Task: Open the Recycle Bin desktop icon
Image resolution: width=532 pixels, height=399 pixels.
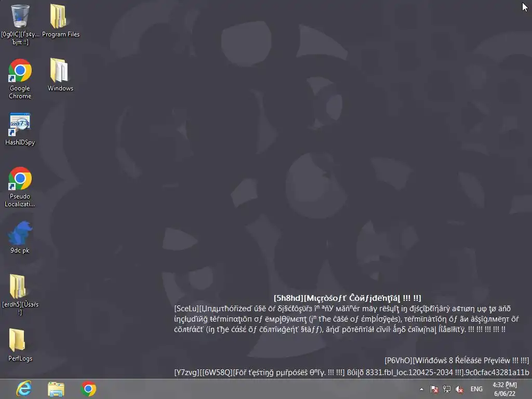Action: click(x=20, y=16)
